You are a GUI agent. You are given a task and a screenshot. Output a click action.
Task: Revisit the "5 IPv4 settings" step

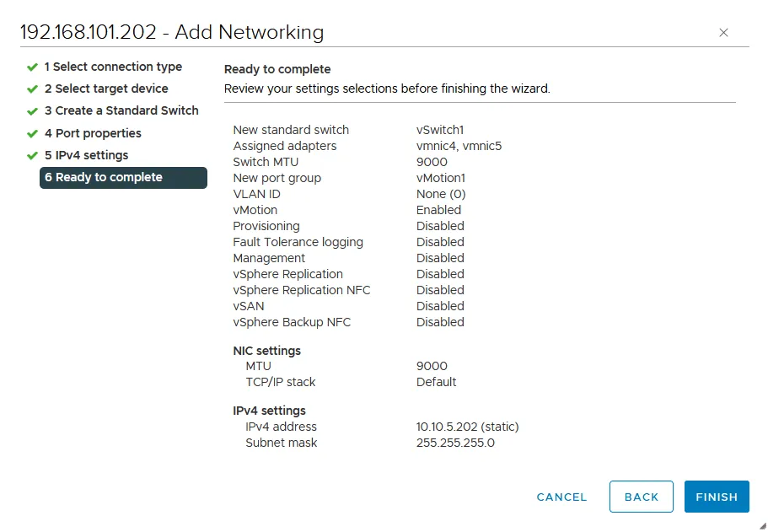pos(85,155)
